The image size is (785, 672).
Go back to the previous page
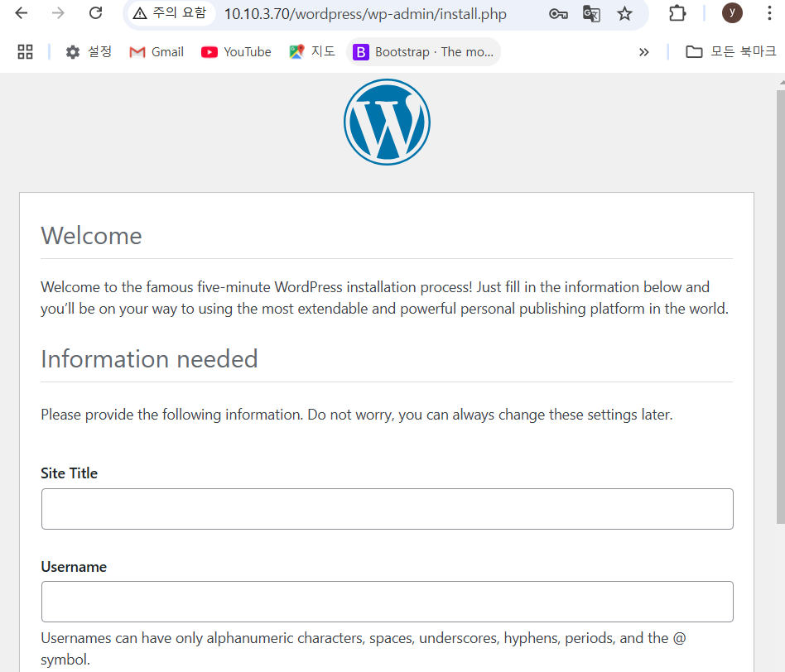[x=21, y=13]
